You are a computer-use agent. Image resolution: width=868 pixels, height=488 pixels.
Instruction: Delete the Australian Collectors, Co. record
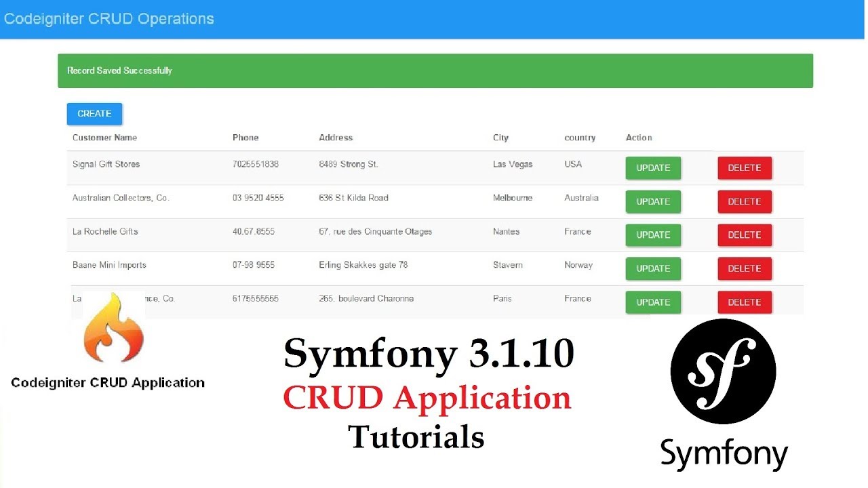[745, 201]
